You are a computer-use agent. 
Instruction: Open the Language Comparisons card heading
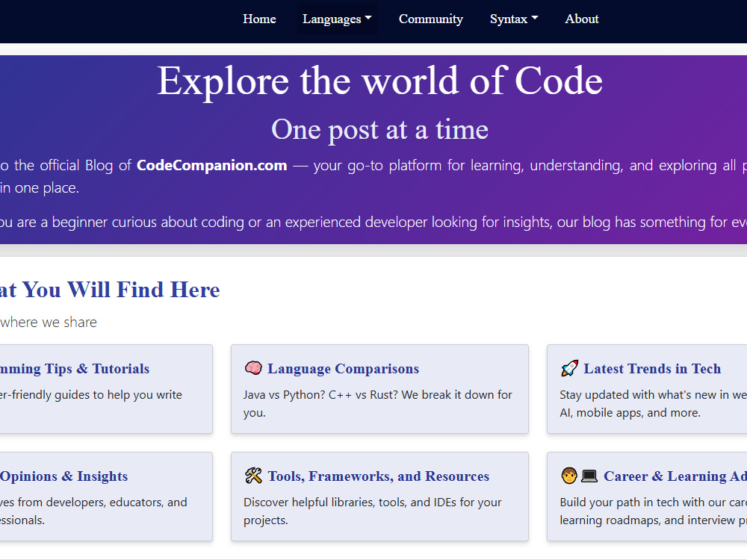(343, 369)
